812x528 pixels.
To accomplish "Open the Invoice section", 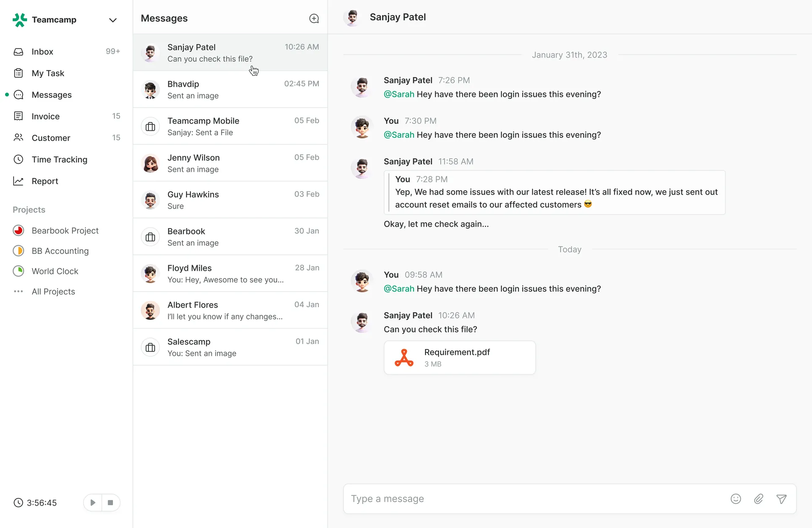I will tap(45, 116).
